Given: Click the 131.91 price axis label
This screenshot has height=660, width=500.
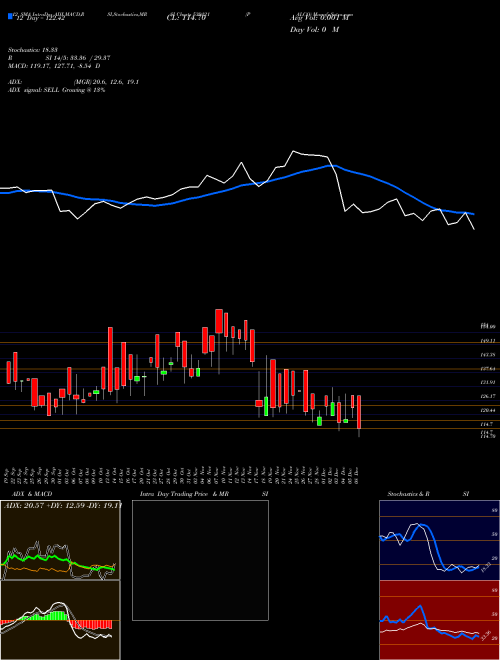Looking at the screenshot, I should click(x=488, y=383).
